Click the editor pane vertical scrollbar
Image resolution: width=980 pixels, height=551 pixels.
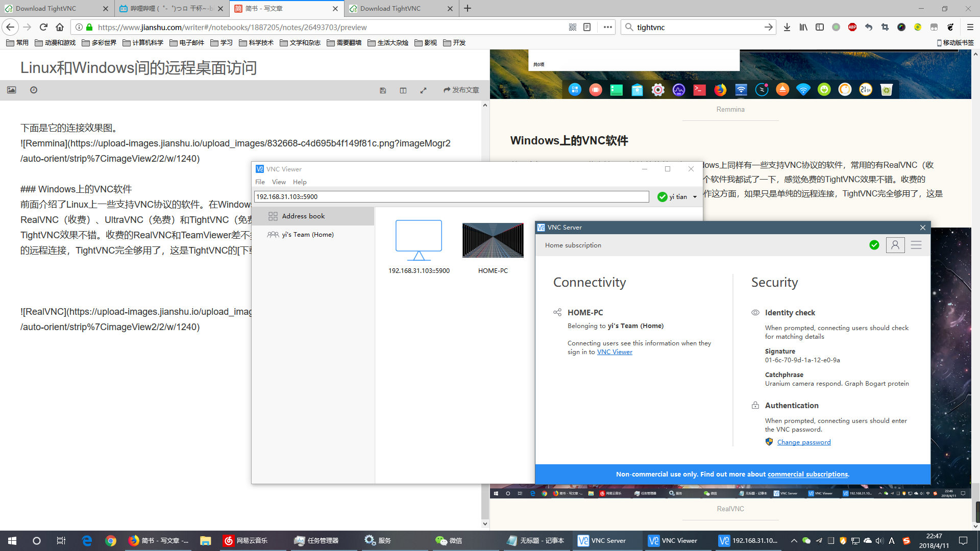pos(485,314)
